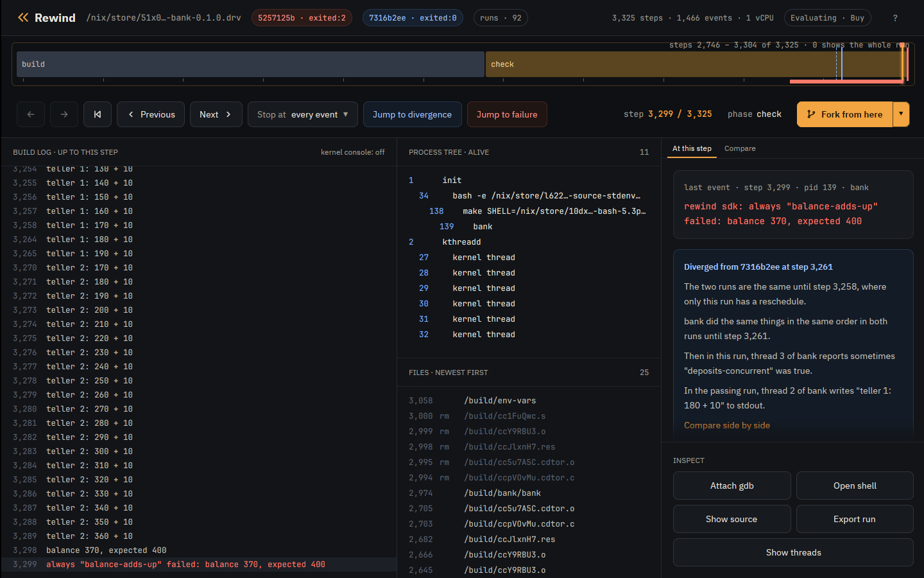Select the removed /build/cc1FuQwc.s file row

[x=529, y=416]
